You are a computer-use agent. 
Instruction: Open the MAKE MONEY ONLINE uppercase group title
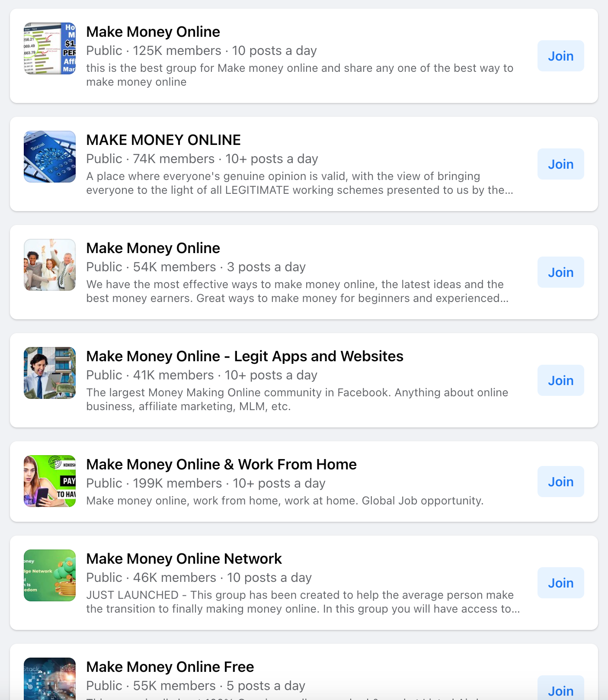click(163, 140)
